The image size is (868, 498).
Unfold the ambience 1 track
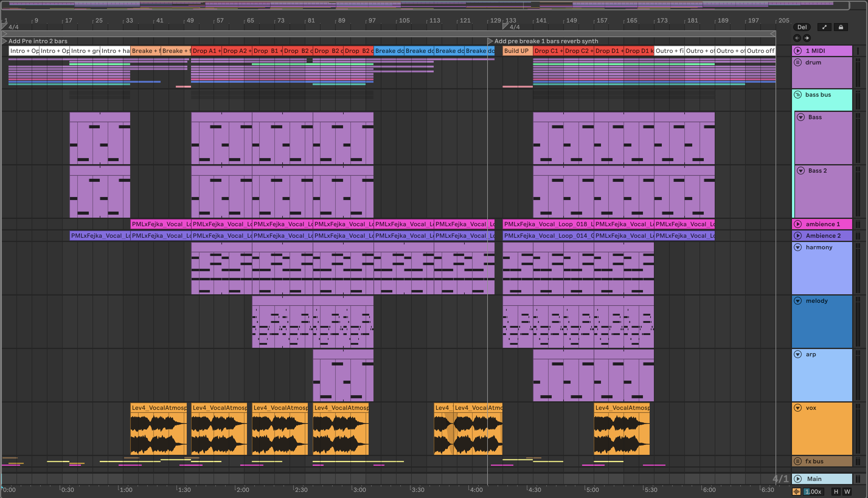point(797,224)
